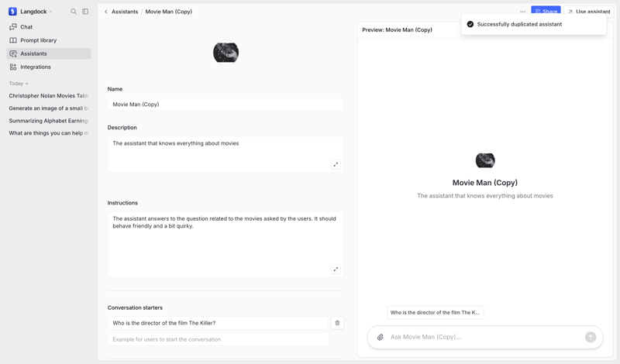Delete The Killer conversation starter

pos(337,323)
